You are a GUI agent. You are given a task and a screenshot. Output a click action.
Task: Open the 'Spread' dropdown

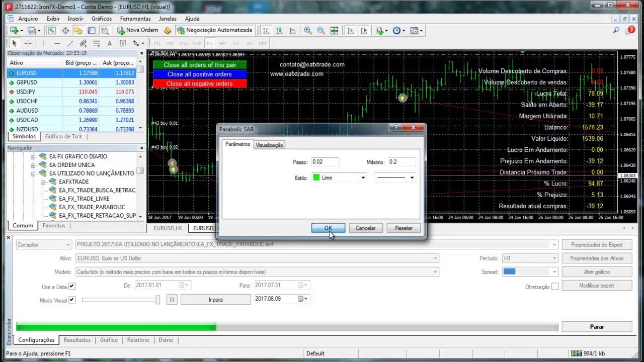click(x=530, y=272)
